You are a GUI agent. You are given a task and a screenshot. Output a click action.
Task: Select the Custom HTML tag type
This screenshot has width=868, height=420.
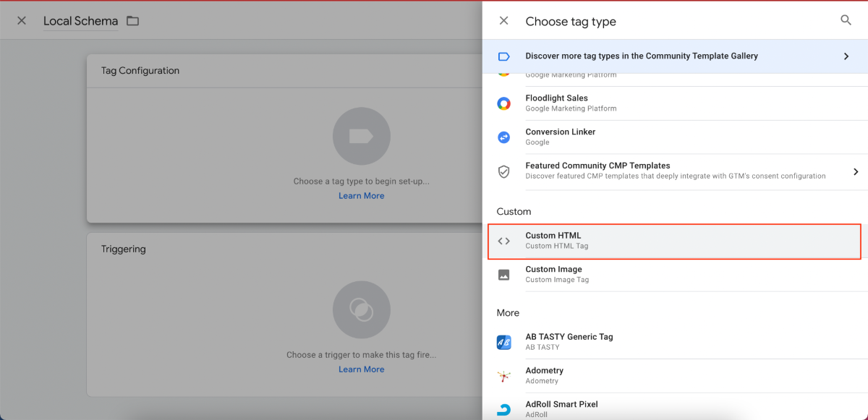click(x=675, y=241)
